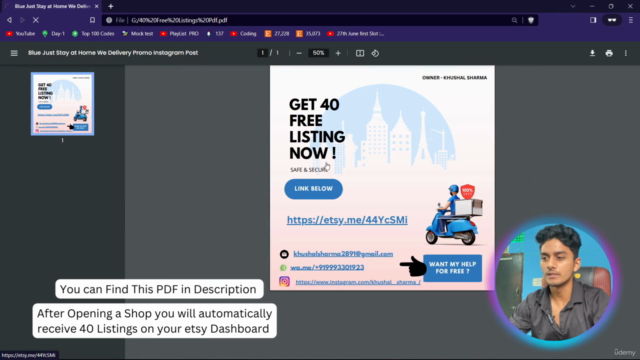The height and width of the screenshot is (360, 640).
Task: Open the Day-1 bookmark
Action: pyautogui.click(x=53, y=33)
